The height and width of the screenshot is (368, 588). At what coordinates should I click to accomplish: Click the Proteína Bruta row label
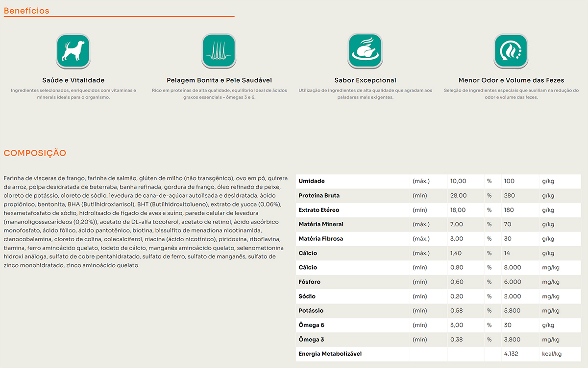319,196
